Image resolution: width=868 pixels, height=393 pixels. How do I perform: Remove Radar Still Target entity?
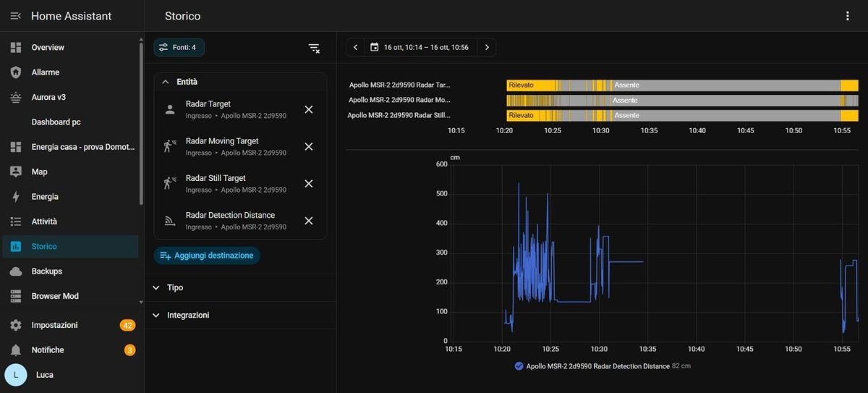(309, 183)
